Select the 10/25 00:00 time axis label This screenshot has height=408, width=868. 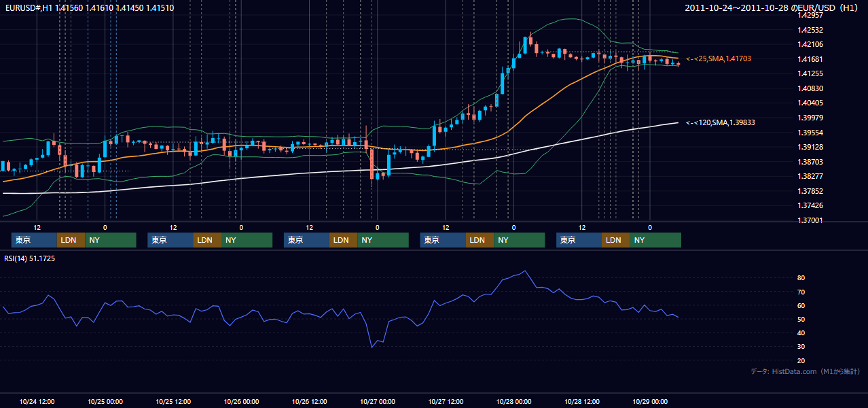click(105, 401)
